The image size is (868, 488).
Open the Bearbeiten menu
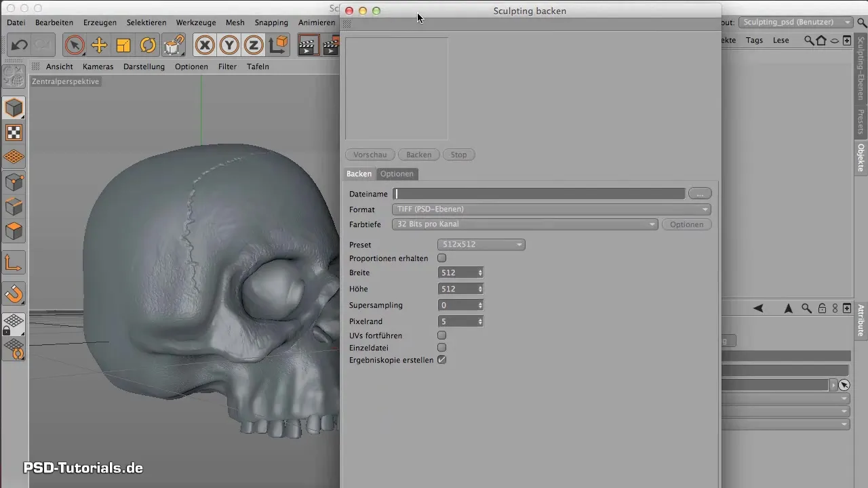(x=54, y=22)
